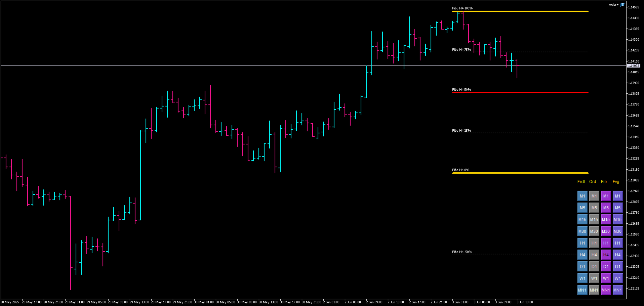Click the Frctl column header
The image size is (644, 306).
point(581,182)
